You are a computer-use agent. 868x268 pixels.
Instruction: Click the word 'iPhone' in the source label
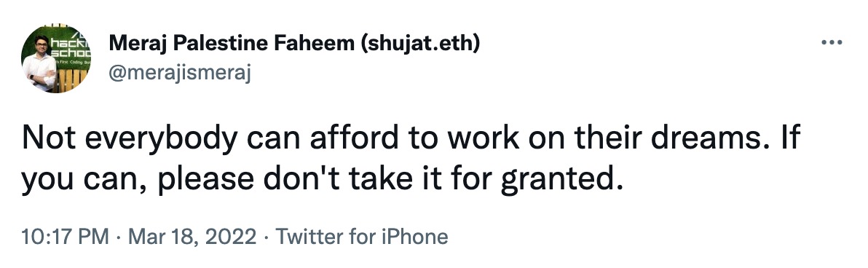pyautogui.click(x=415, y=237)
